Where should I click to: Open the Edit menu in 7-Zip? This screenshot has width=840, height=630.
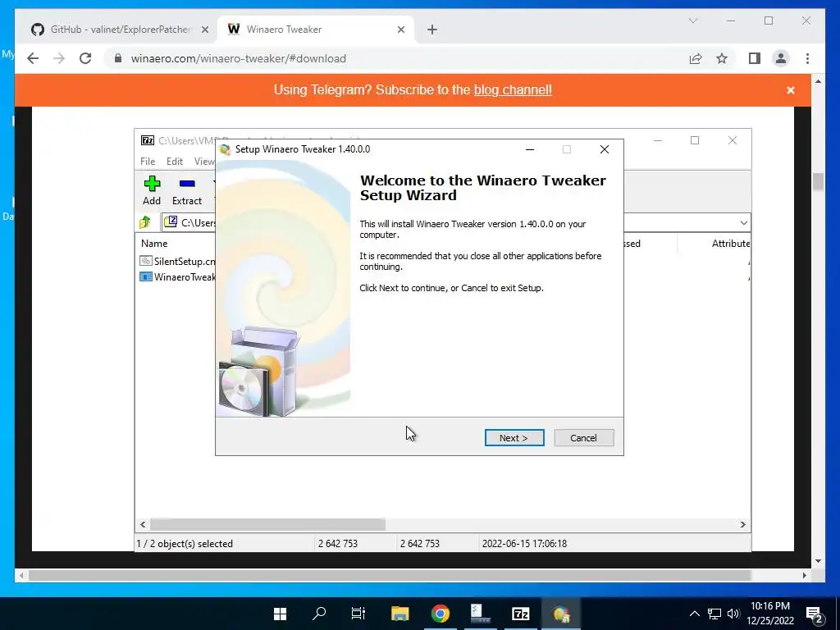[x=175, y=162]
